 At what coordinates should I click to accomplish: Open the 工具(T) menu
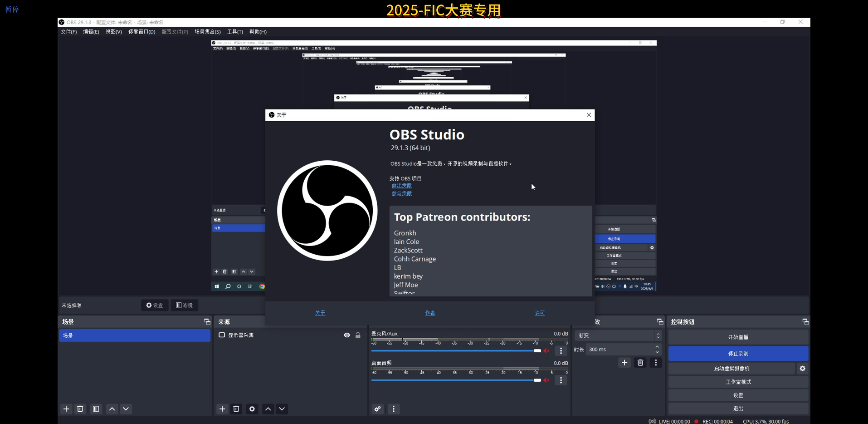pyautogui.click(x=235, y=32)
